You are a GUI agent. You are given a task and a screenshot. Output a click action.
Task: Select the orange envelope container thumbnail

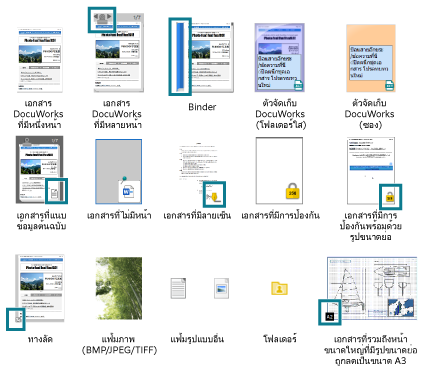coord(371,58)
